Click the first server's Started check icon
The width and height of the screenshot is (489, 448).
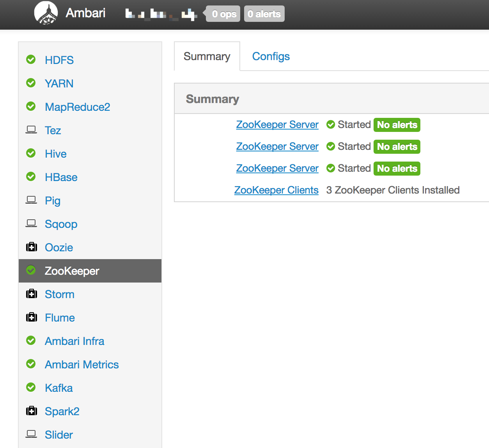coord(331,124)
